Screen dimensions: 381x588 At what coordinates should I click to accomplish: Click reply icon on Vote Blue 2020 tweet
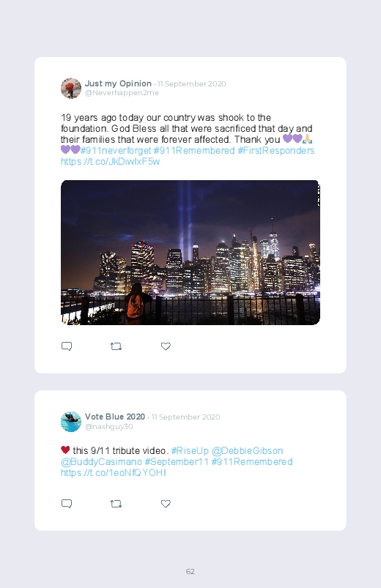67,504
